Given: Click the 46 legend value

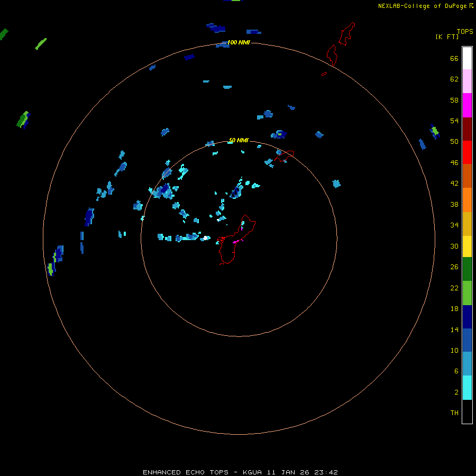Looking at the screenshot, I should pos(454,163).
